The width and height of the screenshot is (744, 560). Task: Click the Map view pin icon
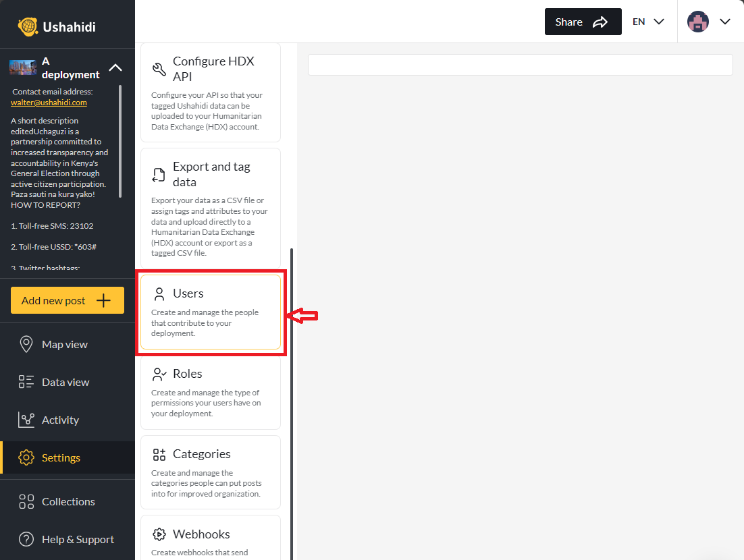pyautogui.click(x=25, y=344)
